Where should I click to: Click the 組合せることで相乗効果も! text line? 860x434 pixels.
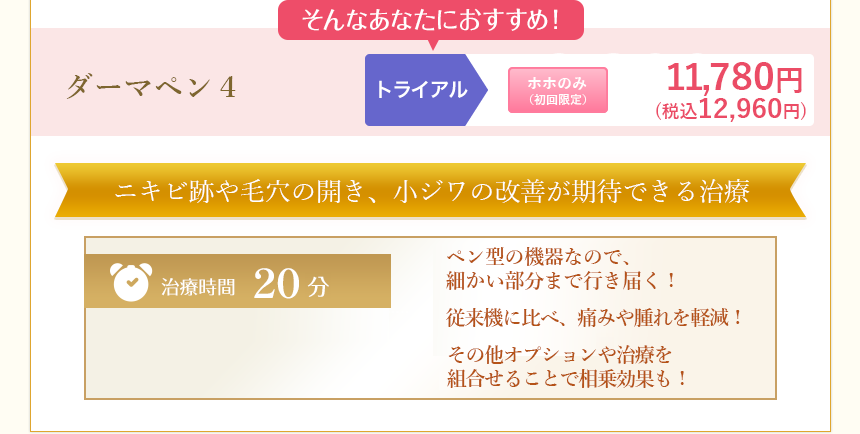pyautogui.click(x=568, y=379)
